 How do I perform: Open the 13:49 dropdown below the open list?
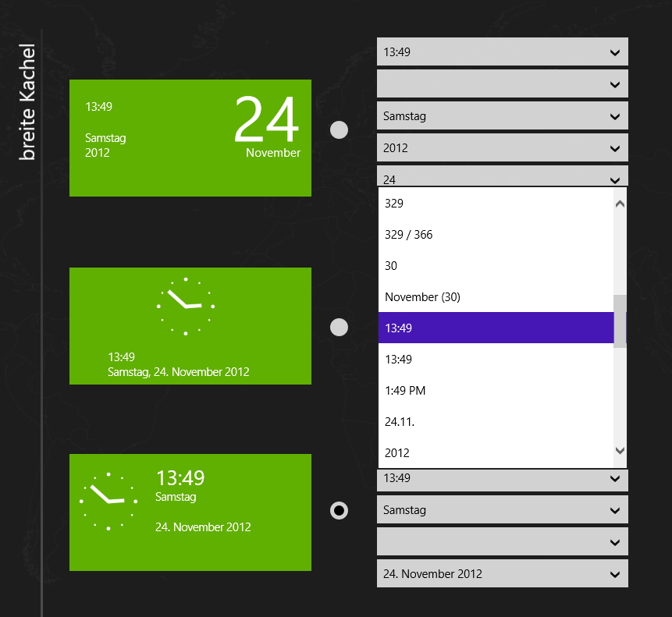(x=503, y=480)
